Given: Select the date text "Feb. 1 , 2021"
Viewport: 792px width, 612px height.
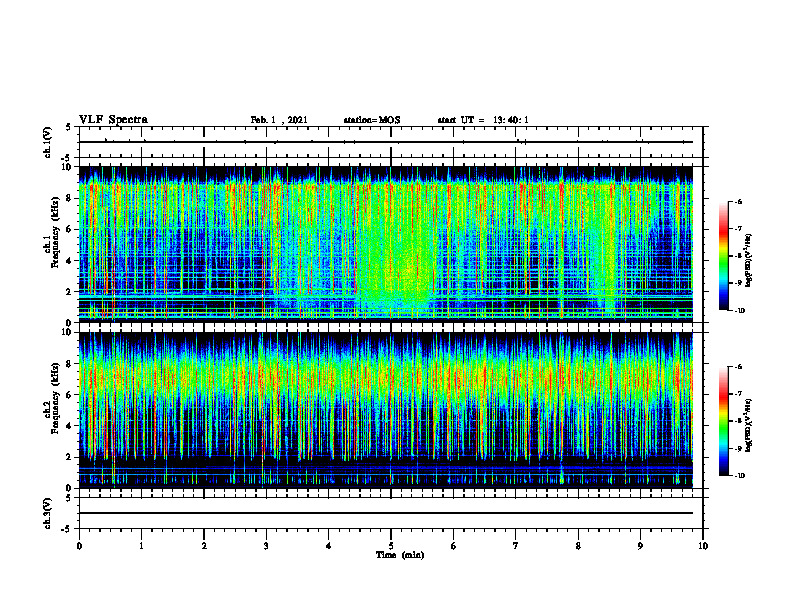Looking at the screenshot, I should (279, 120).
